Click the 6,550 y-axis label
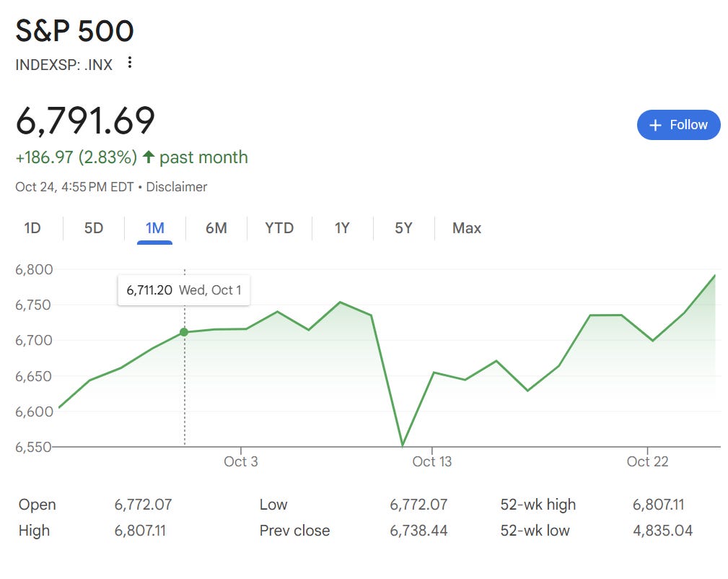Screen dimensions: 728x579 click(33, 447)
